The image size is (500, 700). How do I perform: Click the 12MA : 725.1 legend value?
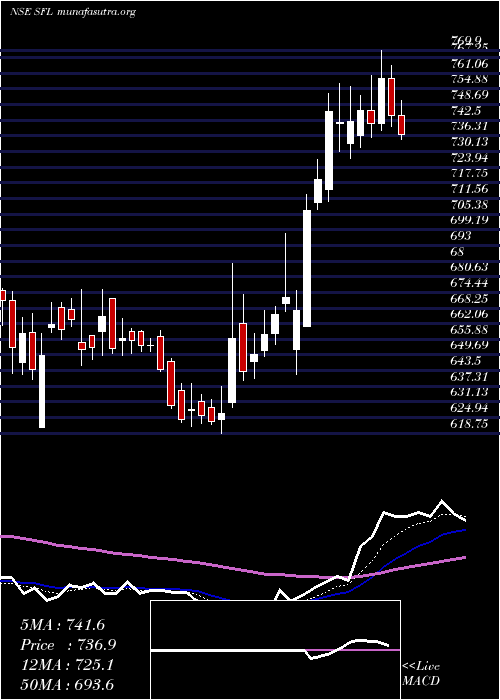coord(67,665)
